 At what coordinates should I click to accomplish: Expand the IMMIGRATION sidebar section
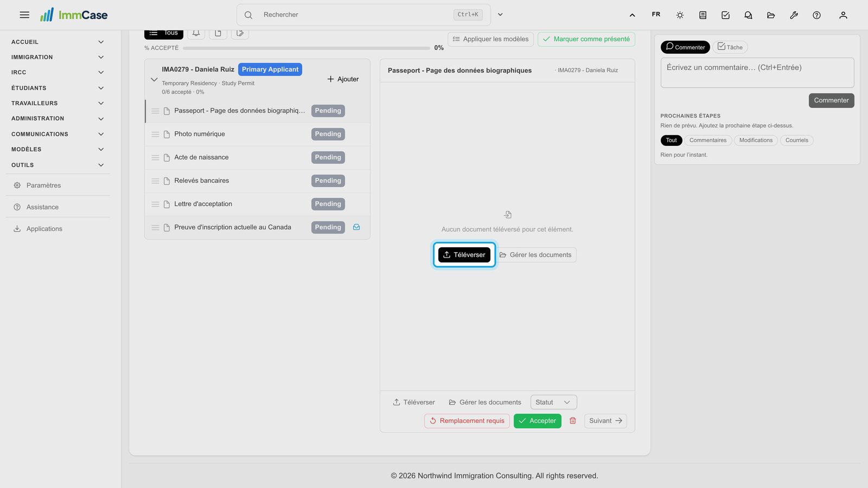point(57,57)
